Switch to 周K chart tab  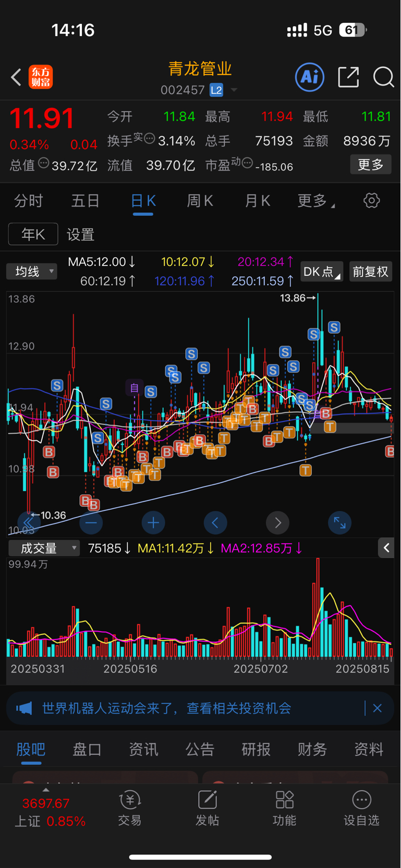[x=200, y=201]
